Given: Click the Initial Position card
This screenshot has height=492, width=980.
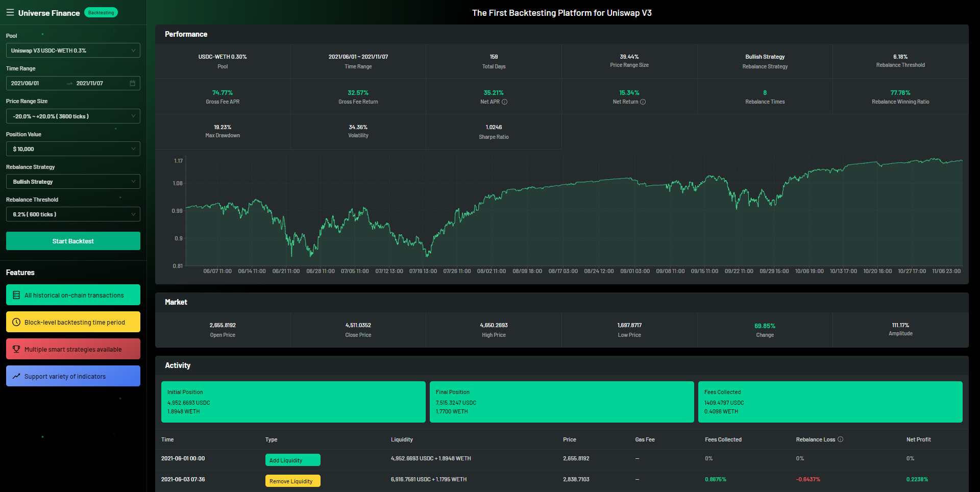Looking at the screenshot, I should pyautogui.click(x=293, y=402).
